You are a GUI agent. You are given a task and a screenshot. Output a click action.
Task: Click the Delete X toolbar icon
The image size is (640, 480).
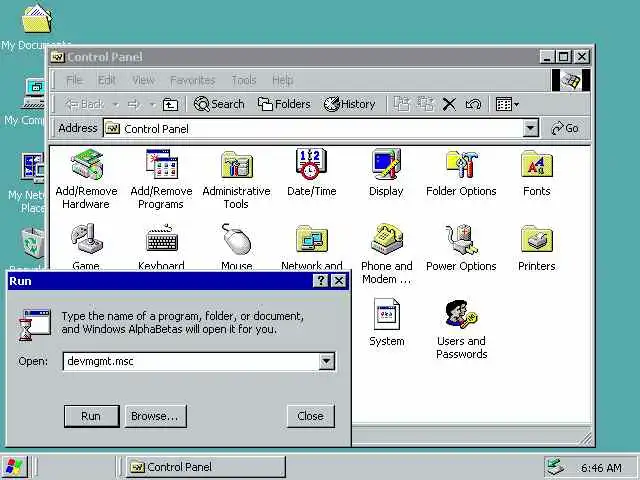point(449,104)
